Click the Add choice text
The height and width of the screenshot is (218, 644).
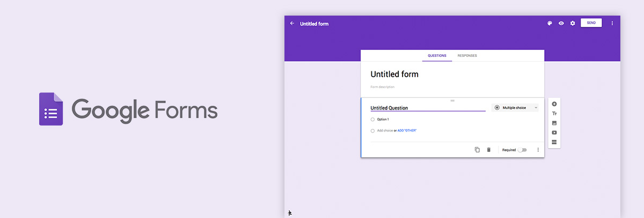[385, 130]
